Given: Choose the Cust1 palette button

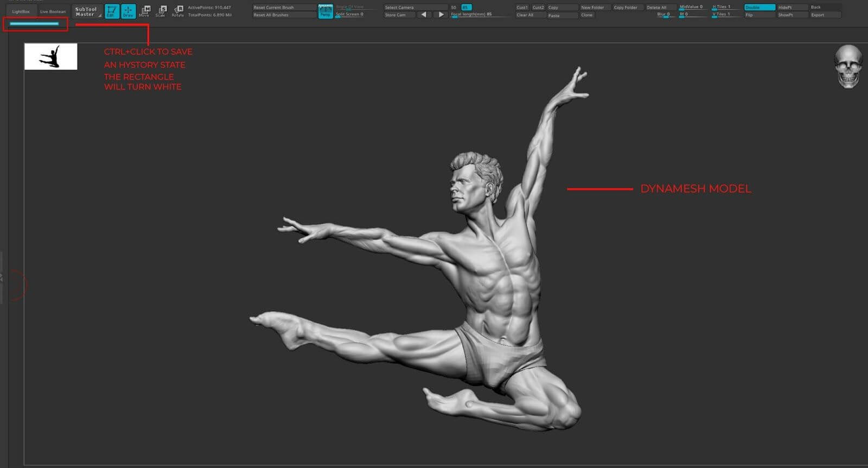Looking at the screenshot, I should [x=522, y=8].
